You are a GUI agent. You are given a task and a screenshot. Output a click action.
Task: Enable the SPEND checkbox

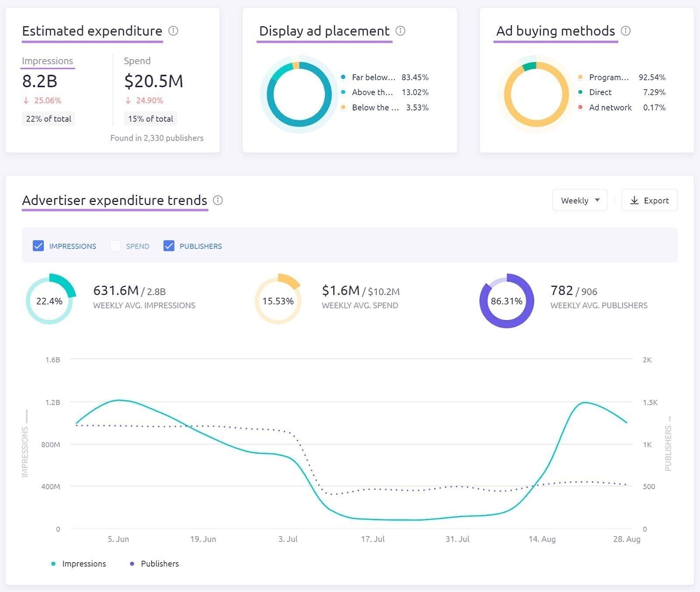click(115, 246)
